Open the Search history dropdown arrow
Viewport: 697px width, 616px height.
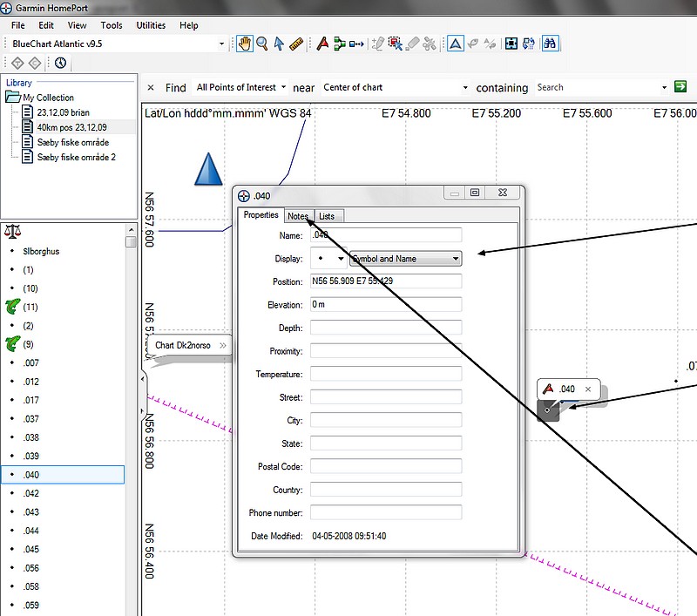664,87
